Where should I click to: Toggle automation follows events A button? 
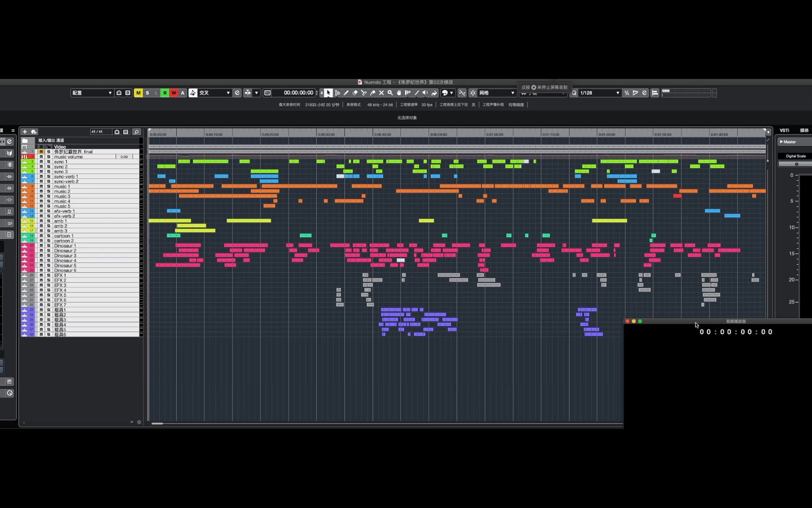[x=183, y=93]
